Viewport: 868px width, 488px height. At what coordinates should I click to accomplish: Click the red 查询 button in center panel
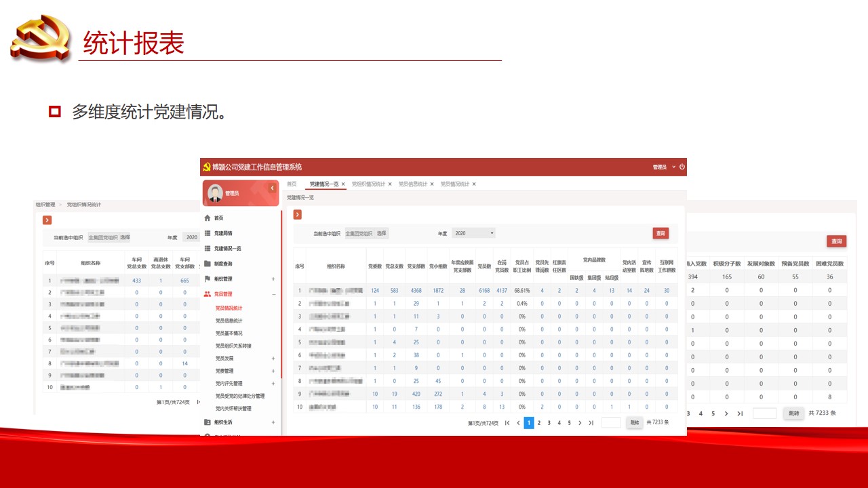coord(660,233)
